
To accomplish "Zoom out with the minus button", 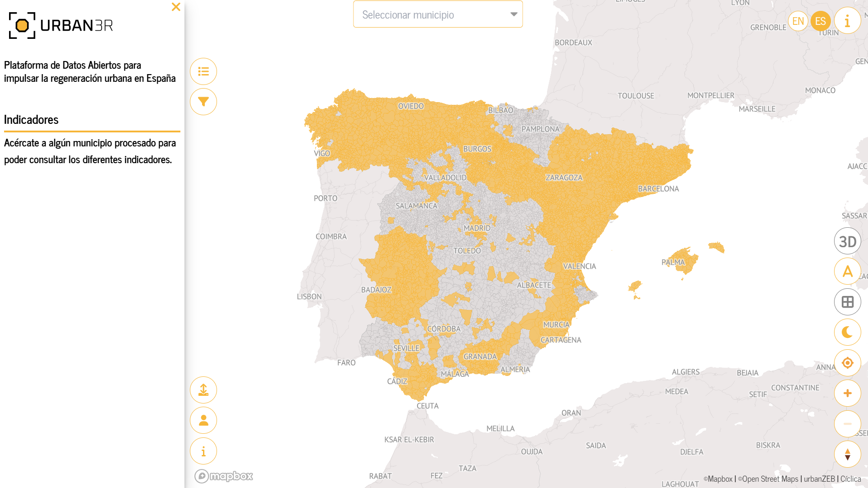I will tap(848, 424).
